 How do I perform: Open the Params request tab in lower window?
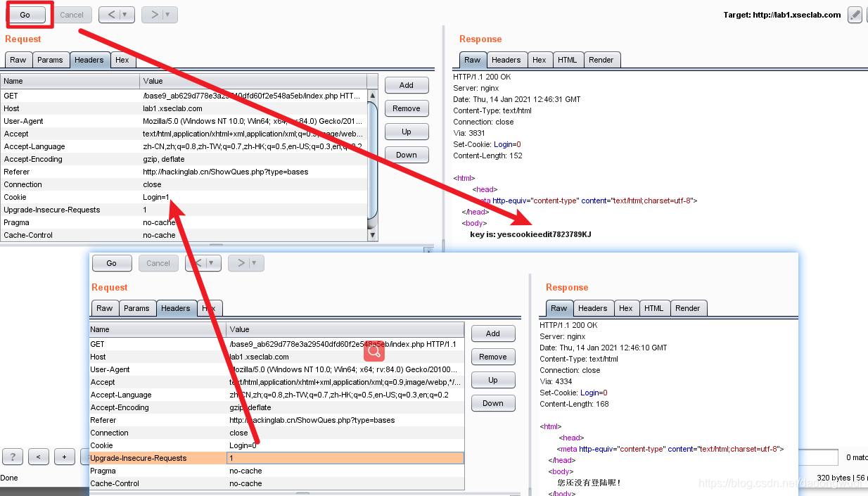[136, 308]
